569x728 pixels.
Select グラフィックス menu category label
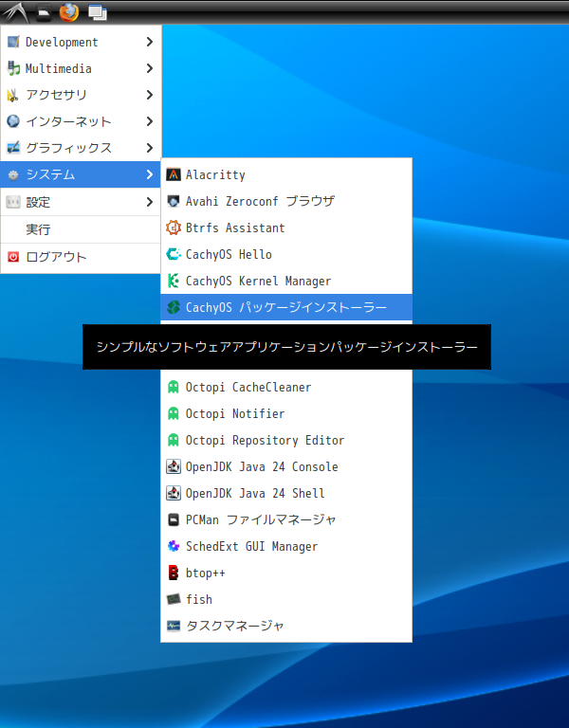point(68,148)
